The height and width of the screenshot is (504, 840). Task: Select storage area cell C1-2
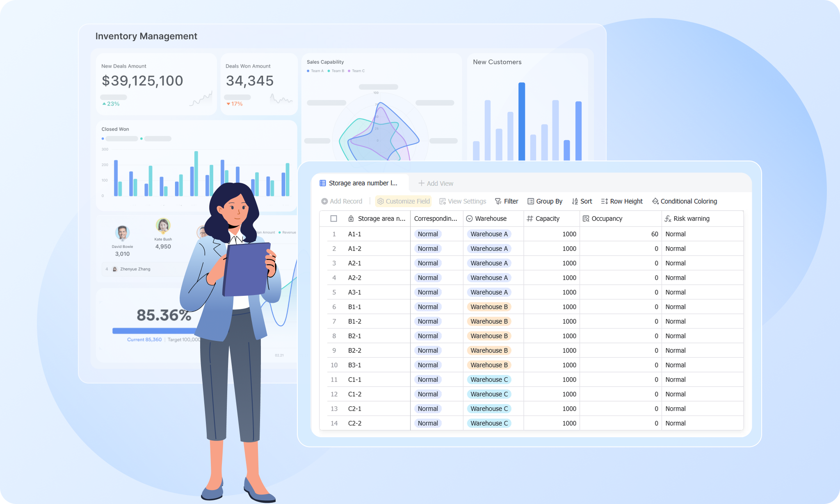pyautogui.click(x=377, y=394)
